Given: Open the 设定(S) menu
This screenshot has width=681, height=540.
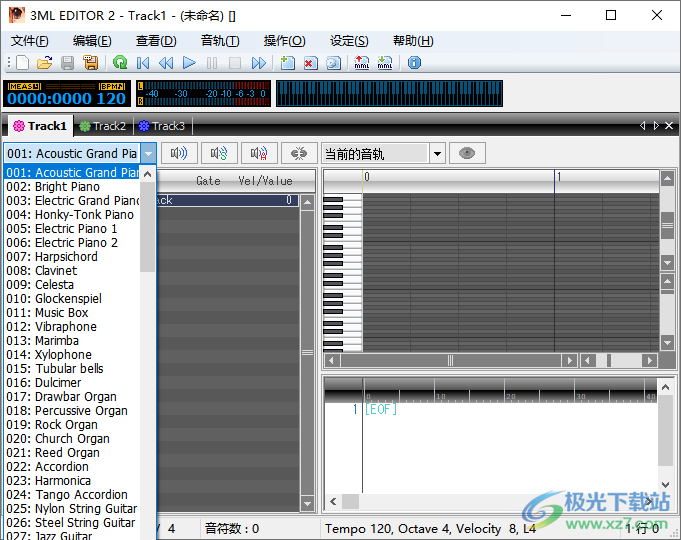Looking at the screenshot, I should [x=349, y=41].
